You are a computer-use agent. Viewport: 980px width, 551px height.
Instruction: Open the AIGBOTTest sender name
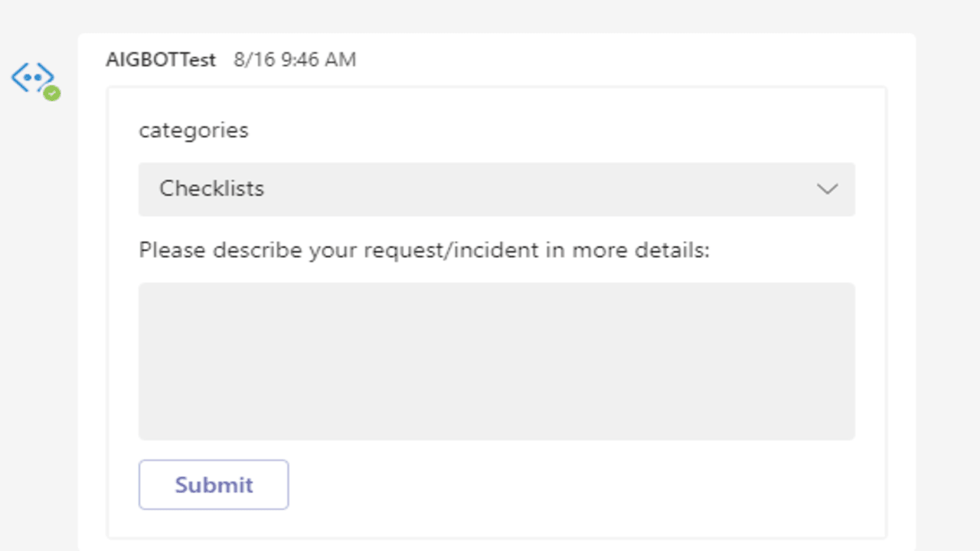click(161, 60)
